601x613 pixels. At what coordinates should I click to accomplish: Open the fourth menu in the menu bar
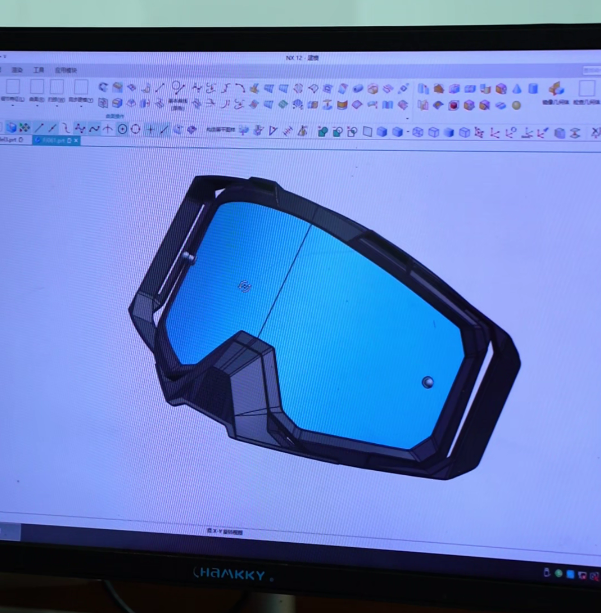[65, 70]
